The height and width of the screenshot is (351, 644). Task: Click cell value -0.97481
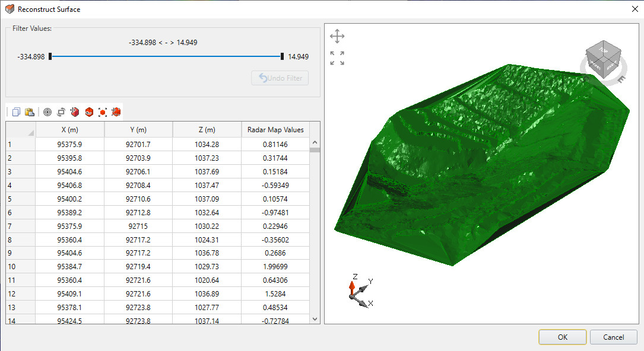click(275, 212)
